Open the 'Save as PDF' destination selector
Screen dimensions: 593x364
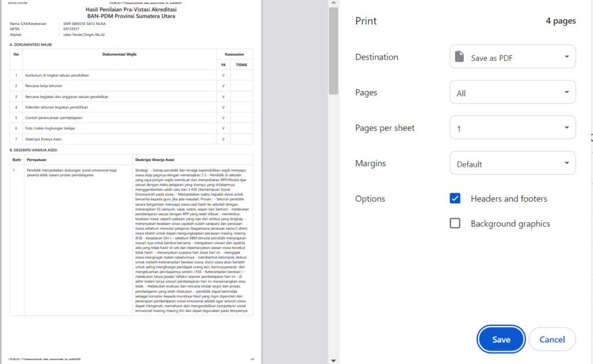pos(513,57)
